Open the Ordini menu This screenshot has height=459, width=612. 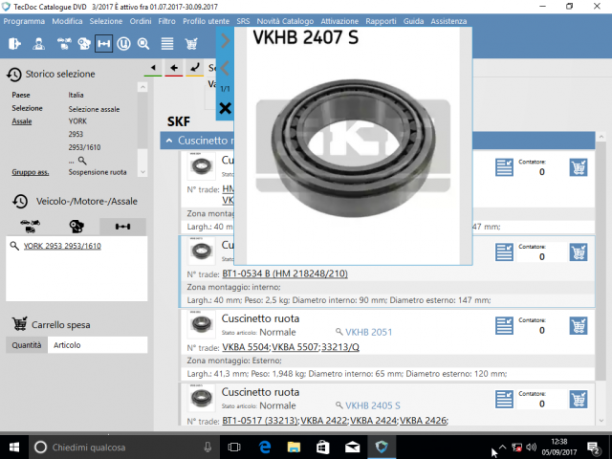click(140, 21)
